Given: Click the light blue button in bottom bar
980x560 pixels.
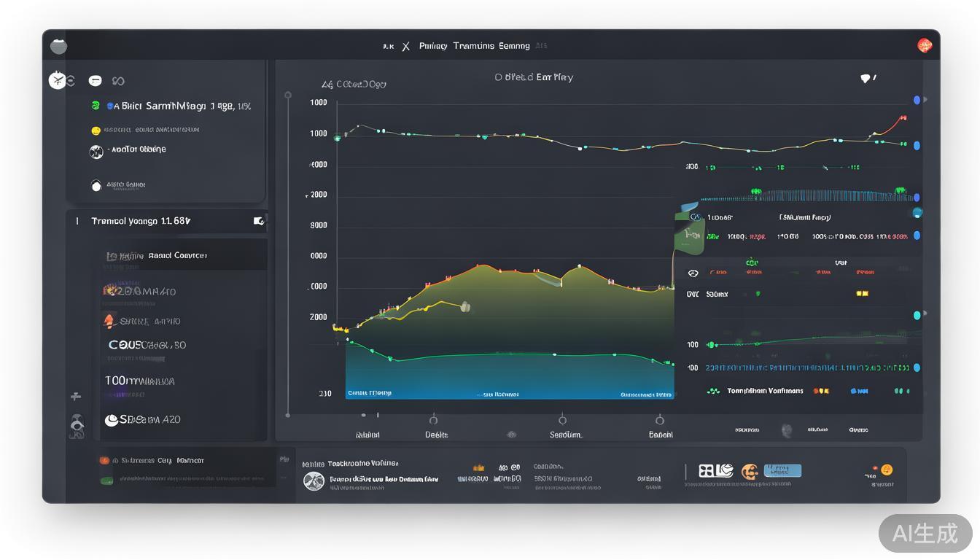Looking at the screenshot, I should tap(781, 470).
